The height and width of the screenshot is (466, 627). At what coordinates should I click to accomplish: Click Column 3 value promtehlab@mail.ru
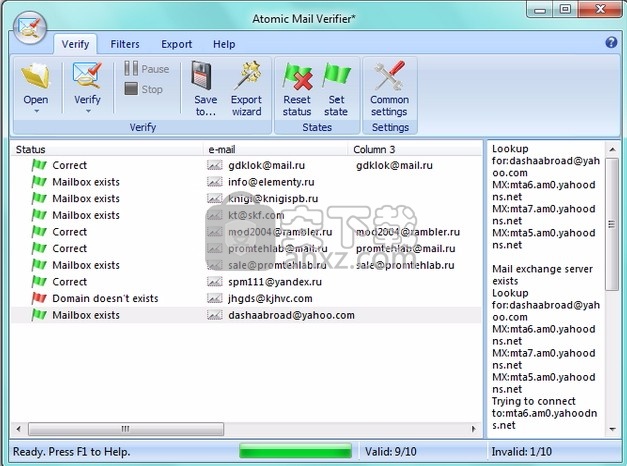point(405,248)
